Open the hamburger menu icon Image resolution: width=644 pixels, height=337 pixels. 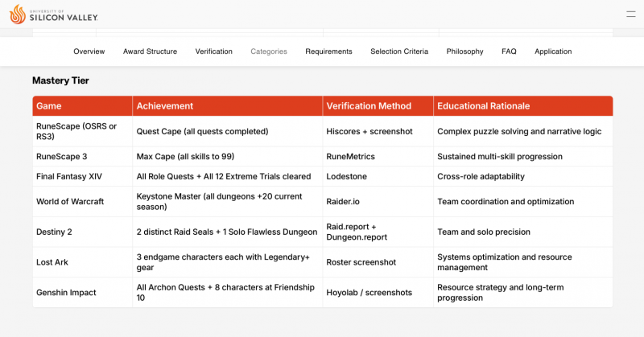631,14
